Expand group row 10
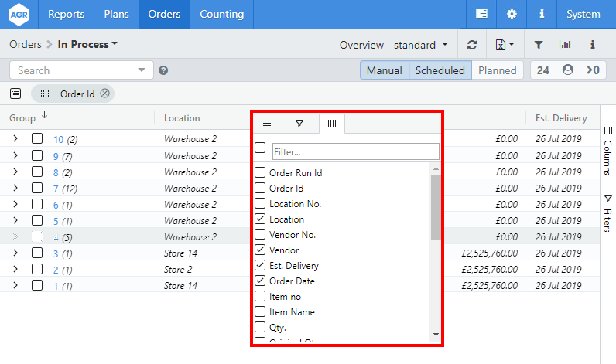 pos(15,139)
